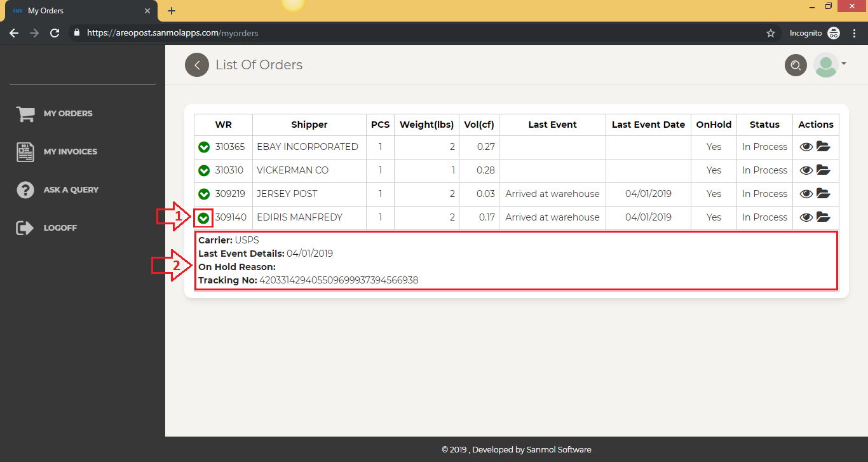Go back with the browser back arrow
The image size is (868, 462).
(x=14, y=33)
